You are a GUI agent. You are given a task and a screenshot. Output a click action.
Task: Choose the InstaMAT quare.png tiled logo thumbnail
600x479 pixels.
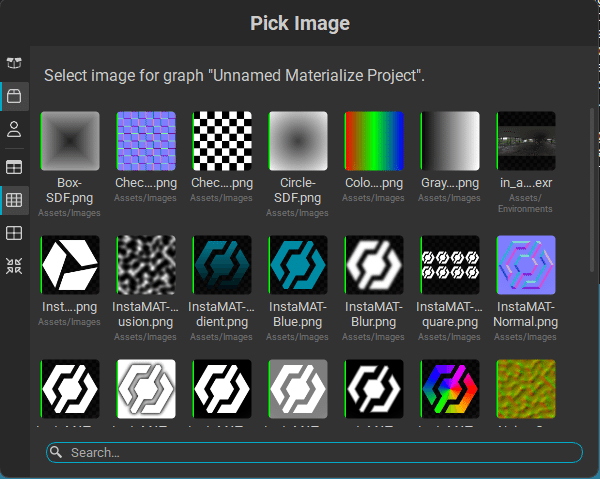450,265
